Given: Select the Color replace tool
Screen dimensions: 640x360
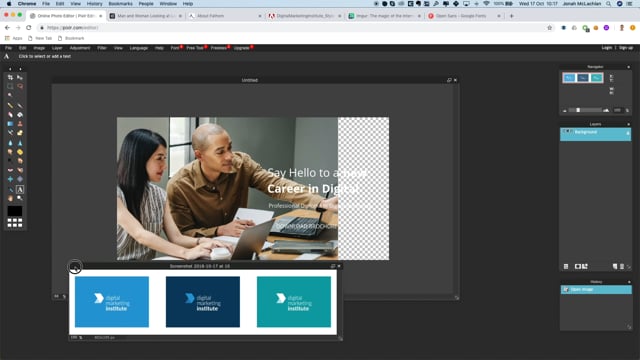Looking at the screenshot, I should pos(10,133).
